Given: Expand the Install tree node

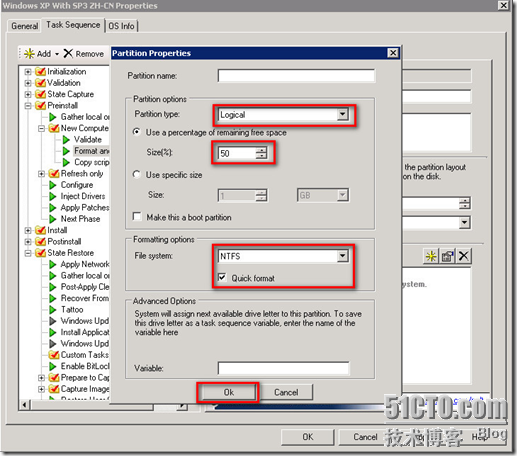Looking at the screenshot, I should (x=28, y=230).
